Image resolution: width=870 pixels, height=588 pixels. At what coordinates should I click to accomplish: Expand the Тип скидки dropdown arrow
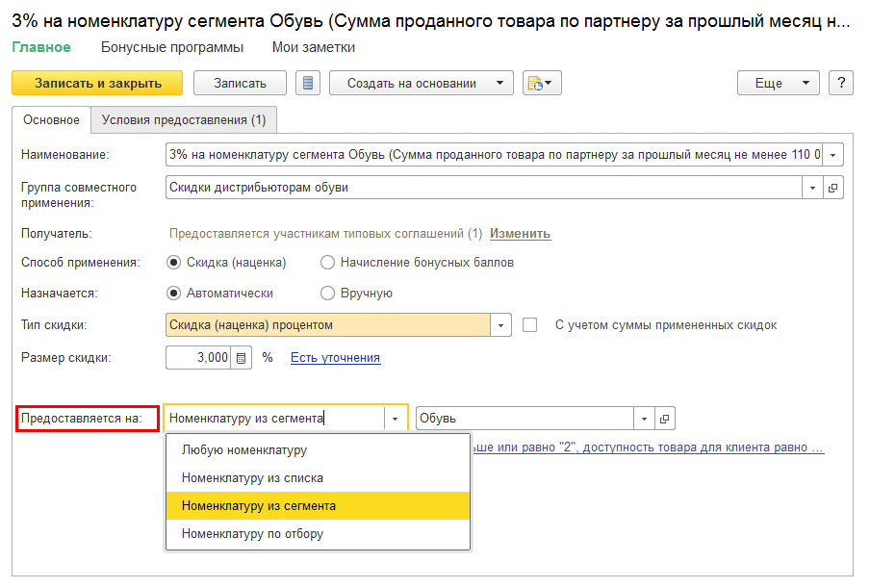pyautogui.click(x=501, y=325)
